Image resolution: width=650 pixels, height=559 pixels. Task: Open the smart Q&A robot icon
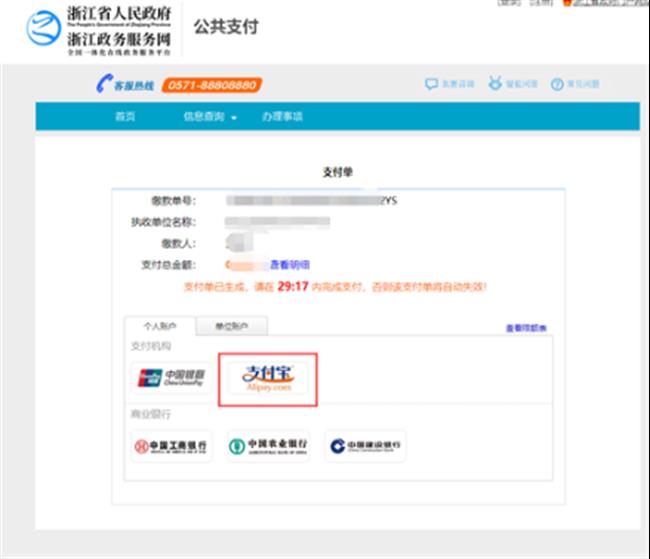[494, 85]
